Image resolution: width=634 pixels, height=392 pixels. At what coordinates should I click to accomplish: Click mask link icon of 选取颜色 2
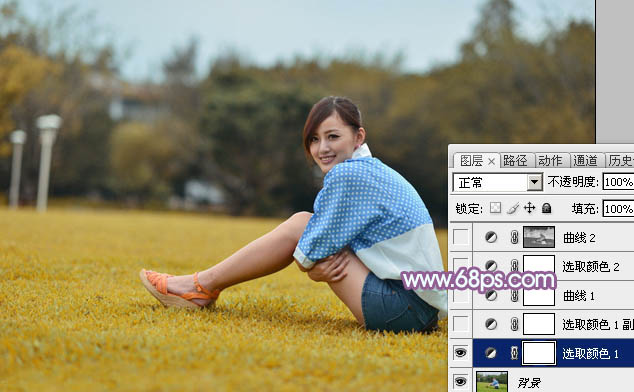click(514, 266)
